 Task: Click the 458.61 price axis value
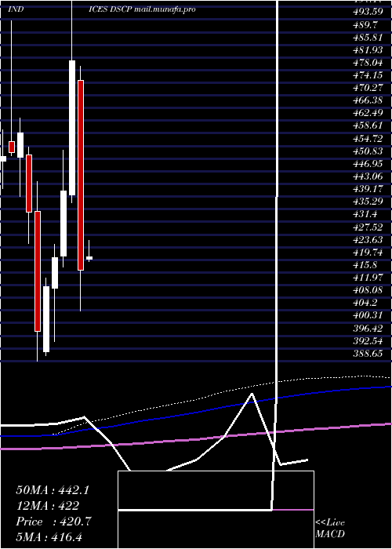pyautogui.click(x=368, y=125)
